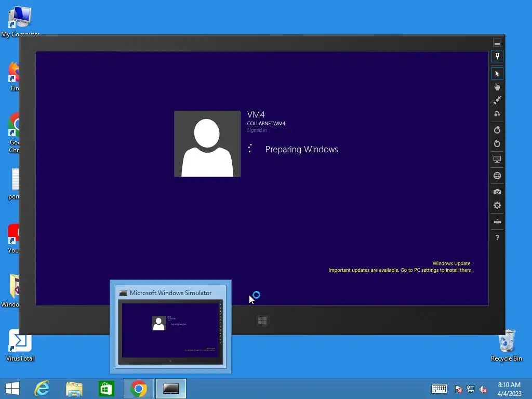
Task: Switch to Google Chrome on taskbar
Action: tap(138, 389)
